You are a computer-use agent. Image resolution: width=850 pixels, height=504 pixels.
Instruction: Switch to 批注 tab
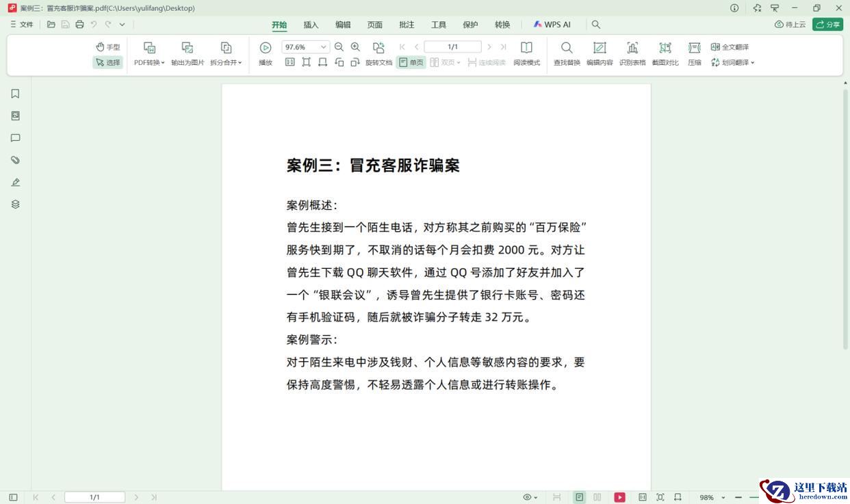pos(407,25)
